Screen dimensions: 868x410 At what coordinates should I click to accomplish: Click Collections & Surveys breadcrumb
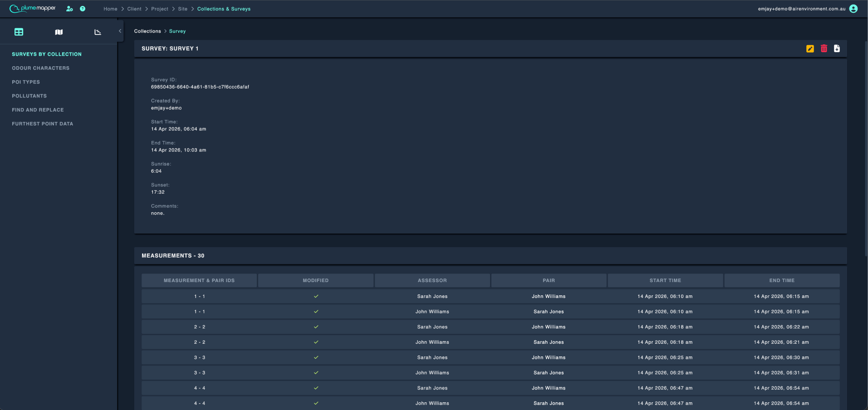pos(224,9)
